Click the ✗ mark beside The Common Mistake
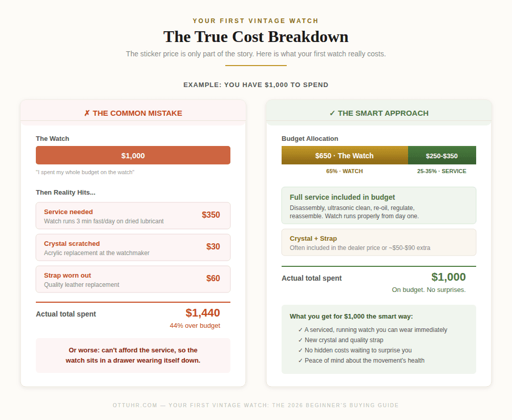Image resolution: width=512 pixels, height=420 pixels. click(87, 113)
